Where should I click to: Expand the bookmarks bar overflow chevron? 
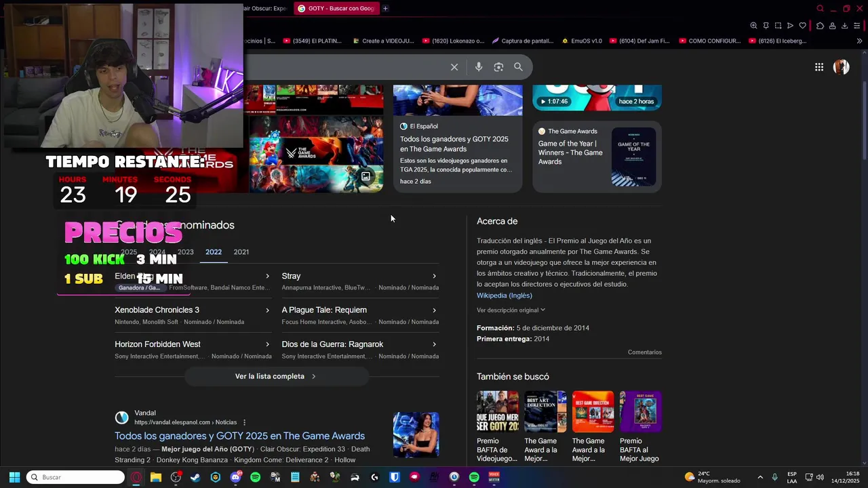(x=859, y=41)
